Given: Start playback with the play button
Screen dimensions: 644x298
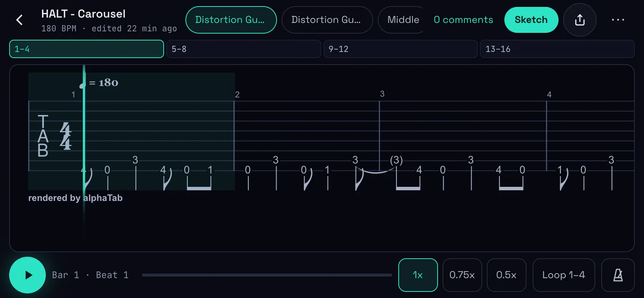Looking at the screenshot, I should tap(27, 275).
